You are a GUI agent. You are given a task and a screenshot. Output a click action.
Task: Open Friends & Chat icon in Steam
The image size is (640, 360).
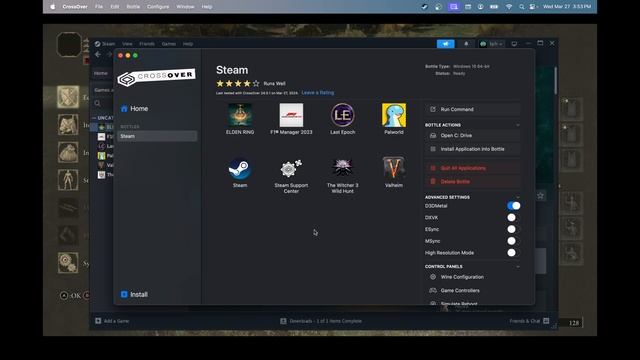tap(546, 321)
